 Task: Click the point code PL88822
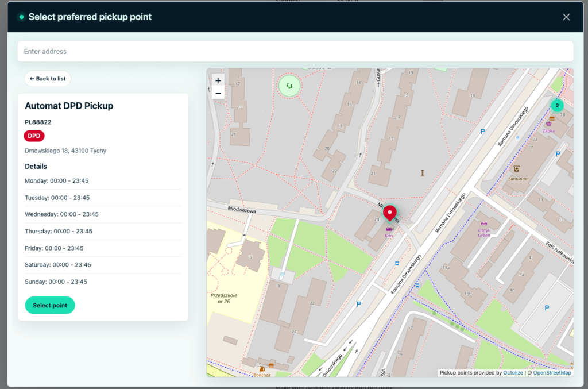[38, 122]
